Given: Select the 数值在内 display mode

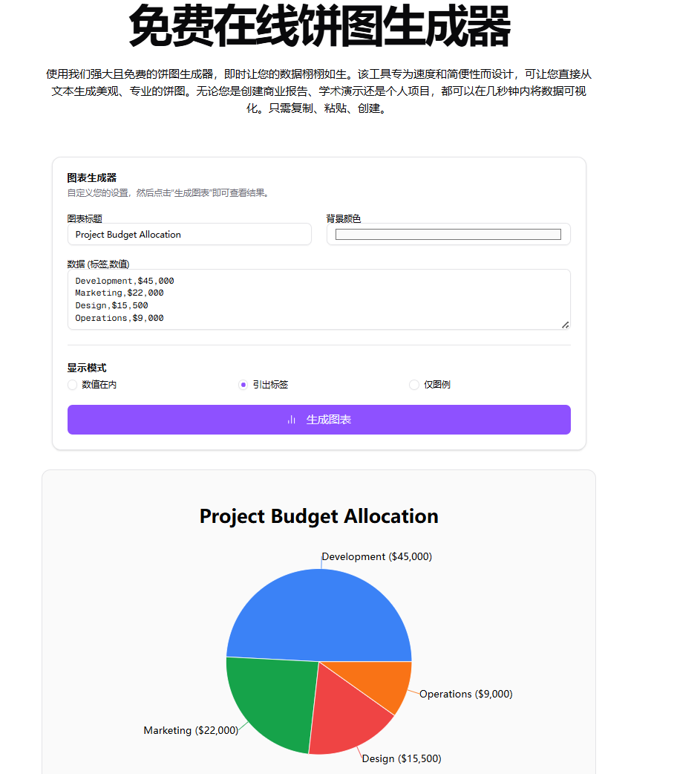Looking at the screenshot, I should 72,385.
